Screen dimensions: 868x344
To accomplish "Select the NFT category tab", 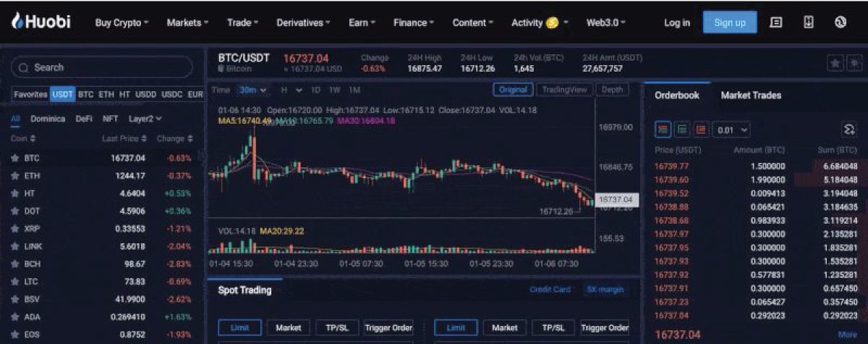I will 110,119.
